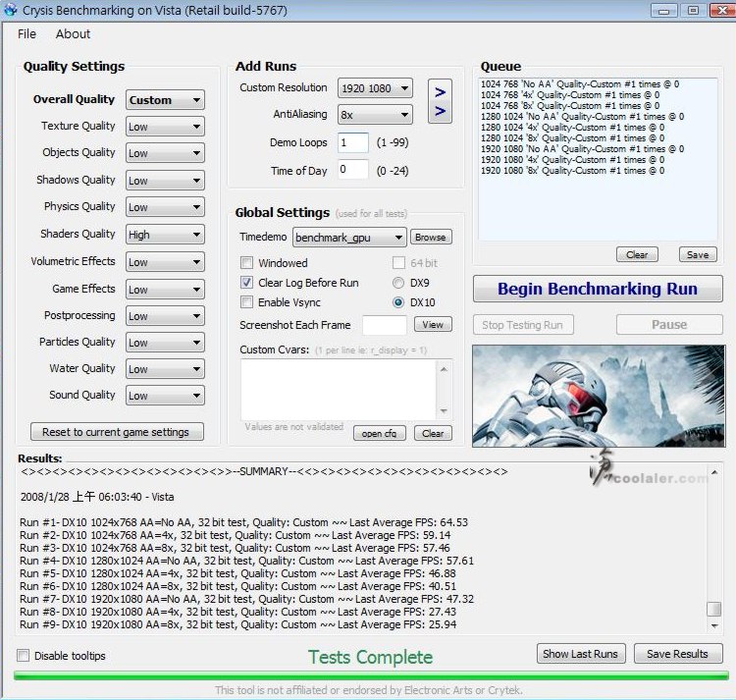This screenshot has width=736, height=700.
Task: Expand the AntiAliasing dropdown
Action: point(375,115)
